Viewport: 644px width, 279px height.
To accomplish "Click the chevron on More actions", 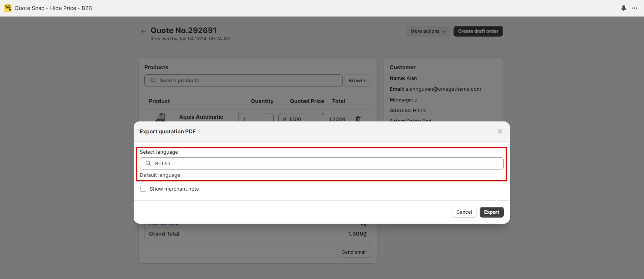I will (444, 32).
